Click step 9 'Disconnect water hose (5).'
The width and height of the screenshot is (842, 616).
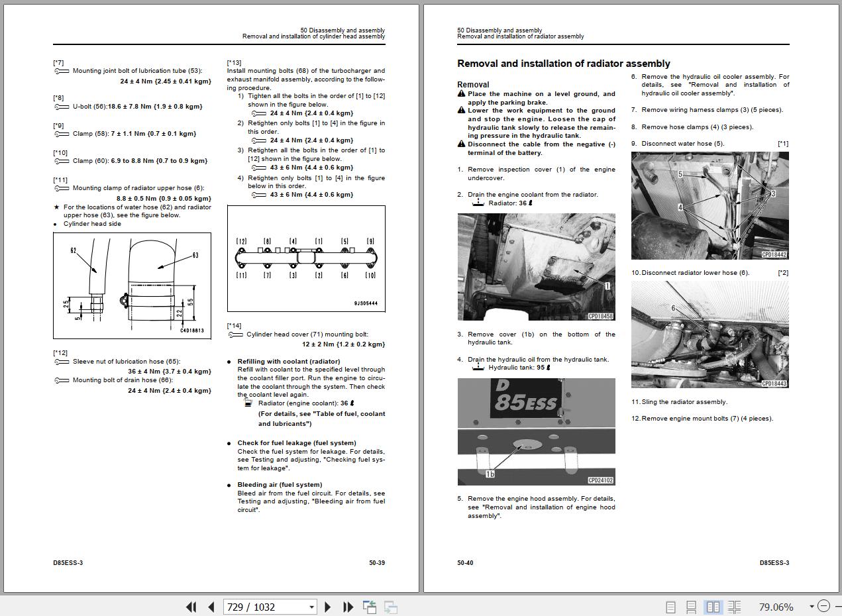point(678,144)
